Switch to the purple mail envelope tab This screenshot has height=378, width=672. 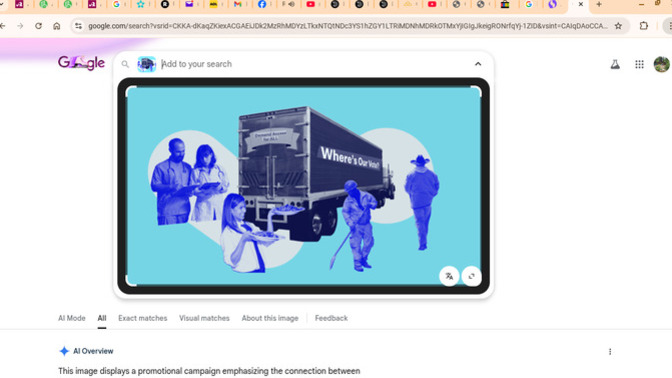(x=189, y=4)
